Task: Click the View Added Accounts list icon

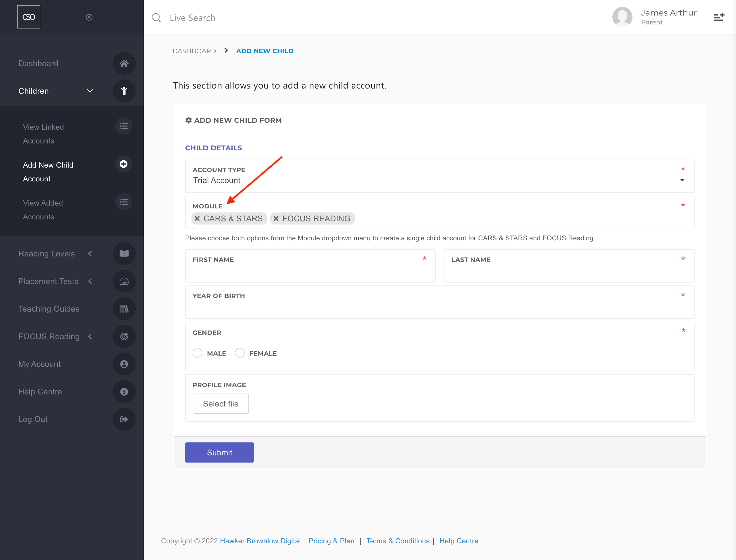Action: (124, 202)
